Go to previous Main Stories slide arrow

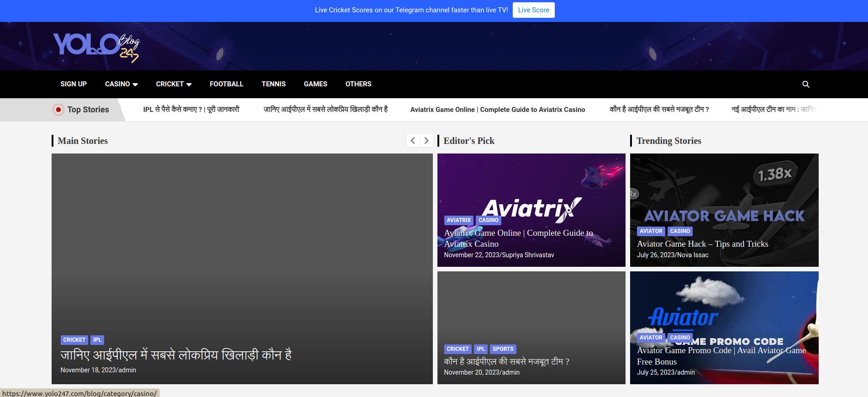coord(413,141)
